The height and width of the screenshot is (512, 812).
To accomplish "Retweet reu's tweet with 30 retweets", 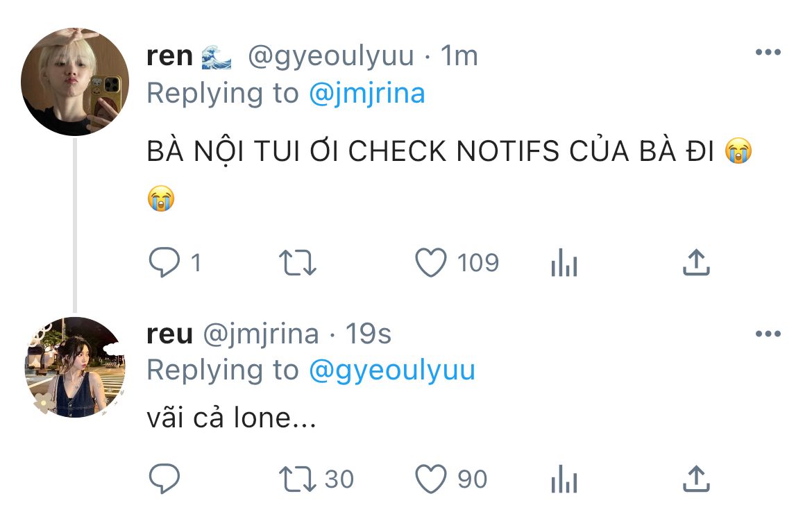I will (x=298, y=479).
